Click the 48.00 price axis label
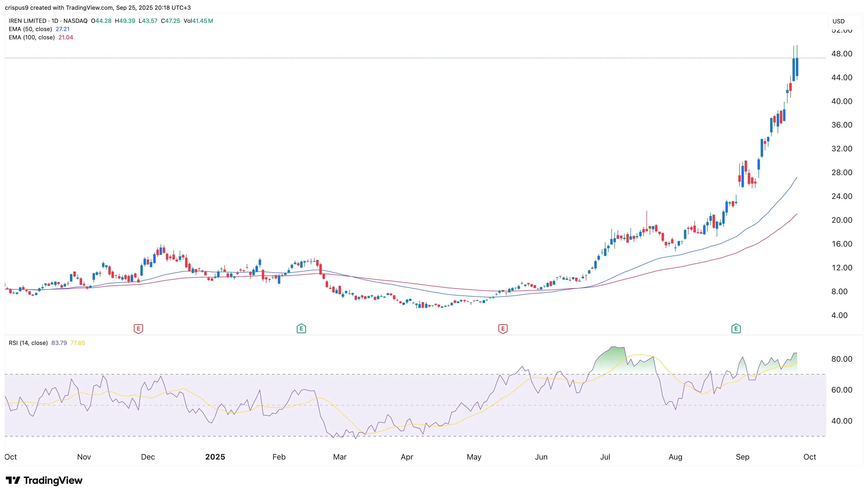The image size is (868, 495). (x=842, y=54)
